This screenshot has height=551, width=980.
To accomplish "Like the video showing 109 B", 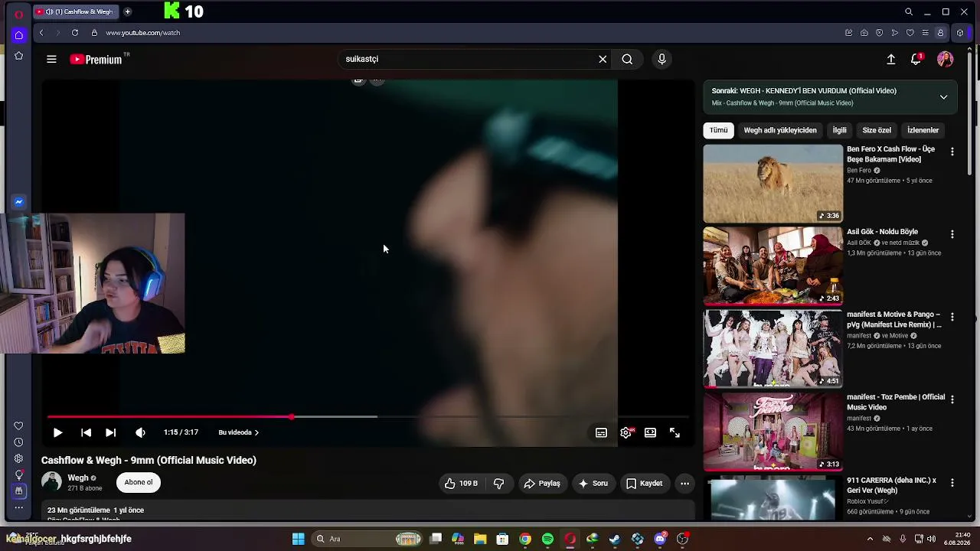I will click(x=461, y=483).
